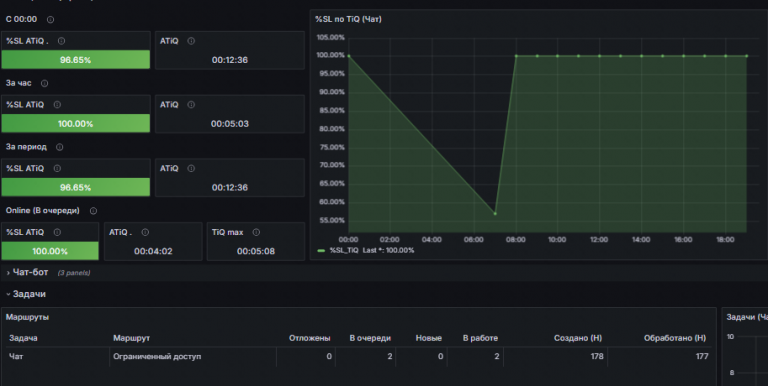Click the green 96.65% bar under "С 00:00"

75,60
